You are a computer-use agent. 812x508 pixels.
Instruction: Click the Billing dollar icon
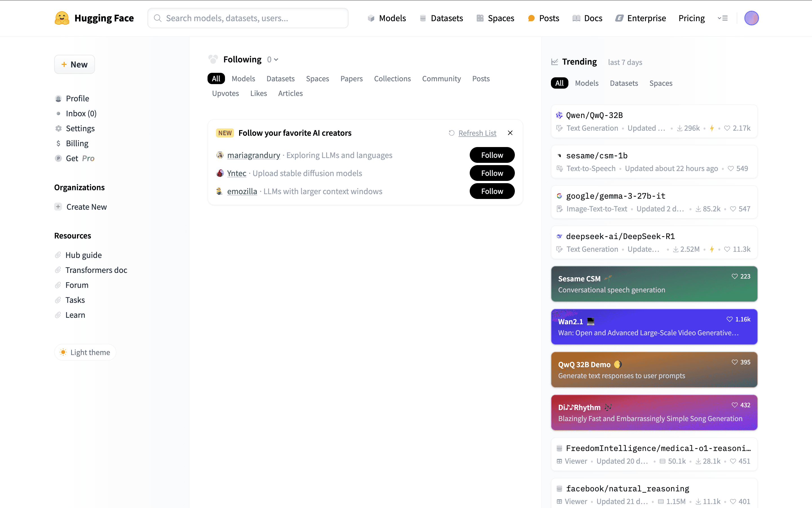(x=58, y=143)
